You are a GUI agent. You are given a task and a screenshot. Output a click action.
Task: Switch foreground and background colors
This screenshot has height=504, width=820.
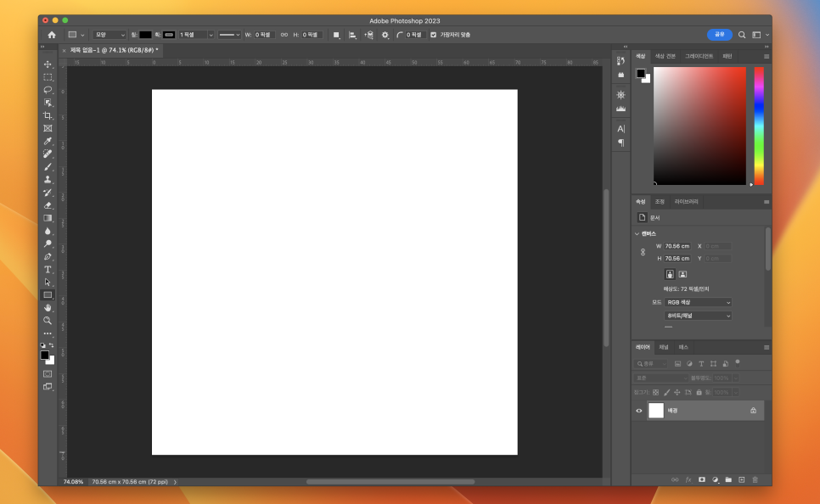coord(51,345)
